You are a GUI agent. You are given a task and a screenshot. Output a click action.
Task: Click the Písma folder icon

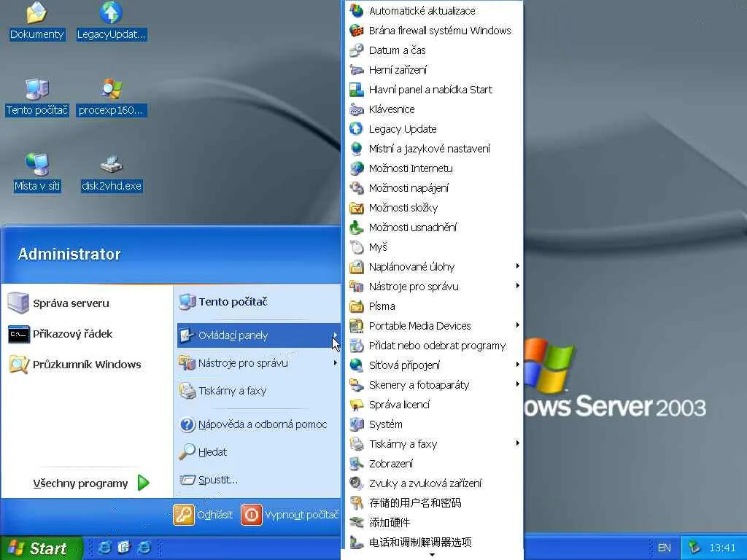pos(356,306)
